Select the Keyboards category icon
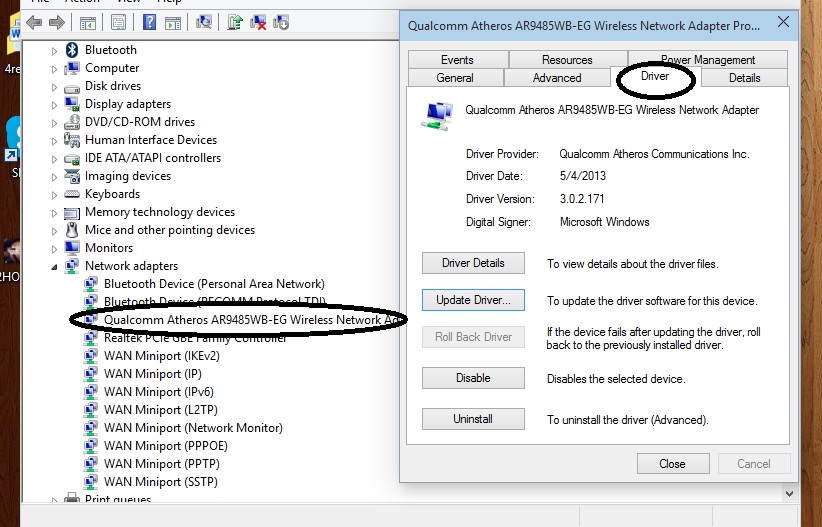 point(71,194)
